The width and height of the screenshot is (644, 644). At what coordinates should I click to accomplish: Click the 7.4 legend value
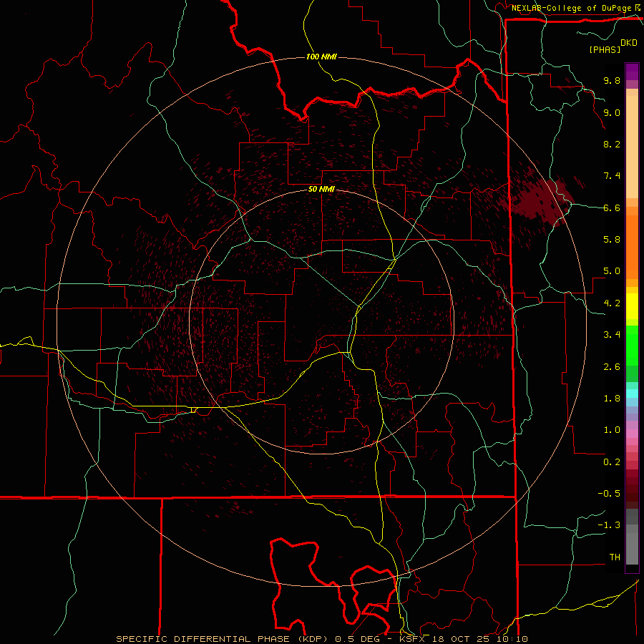pyautogui.click(x=612, y=176)
